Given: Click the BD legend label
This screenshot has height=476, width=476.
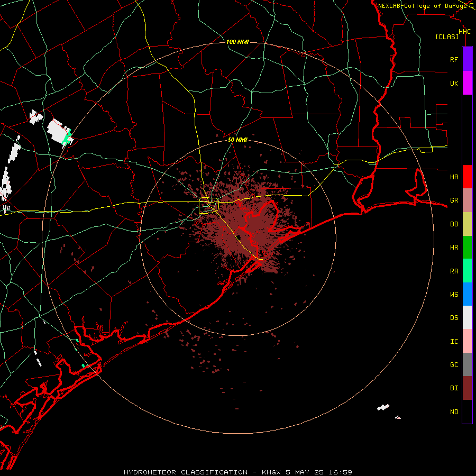Looking at the screenshot, I should coord(454,224).
